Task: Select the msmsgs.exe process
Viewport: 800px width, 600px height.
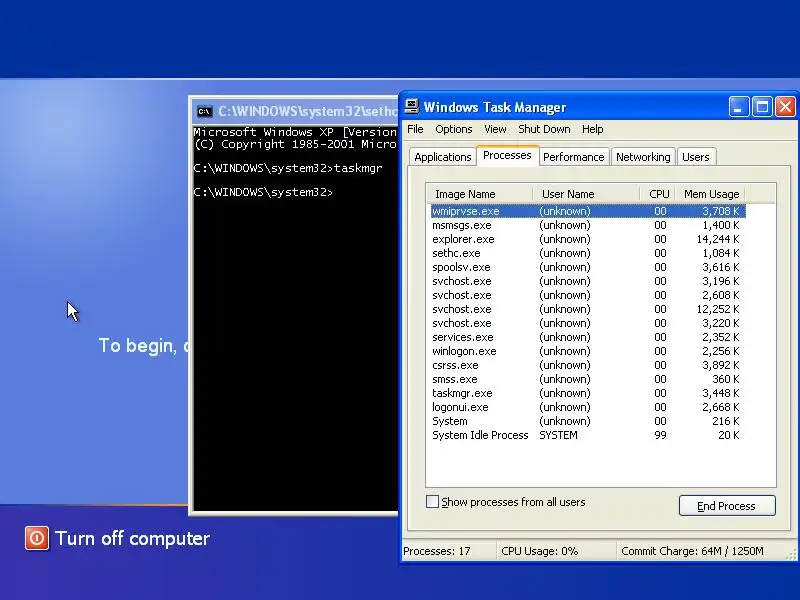Action: point(588,225)
